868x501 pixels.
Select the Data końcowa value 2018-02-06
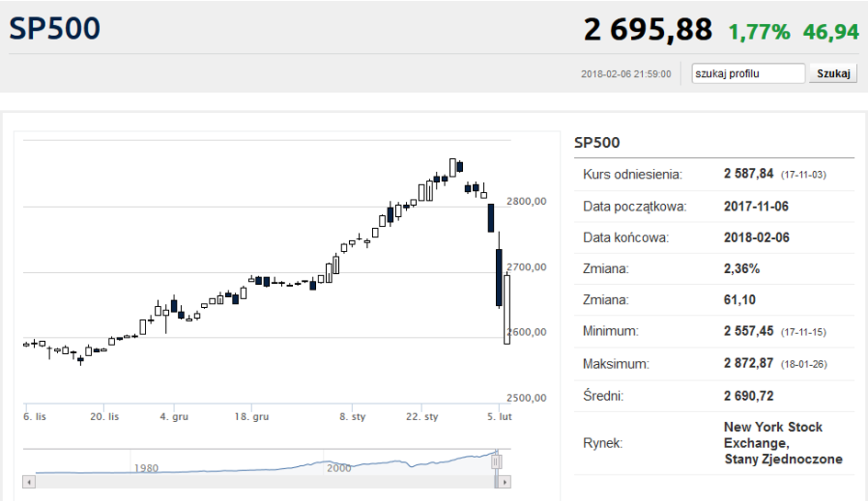tap(756, 237)
